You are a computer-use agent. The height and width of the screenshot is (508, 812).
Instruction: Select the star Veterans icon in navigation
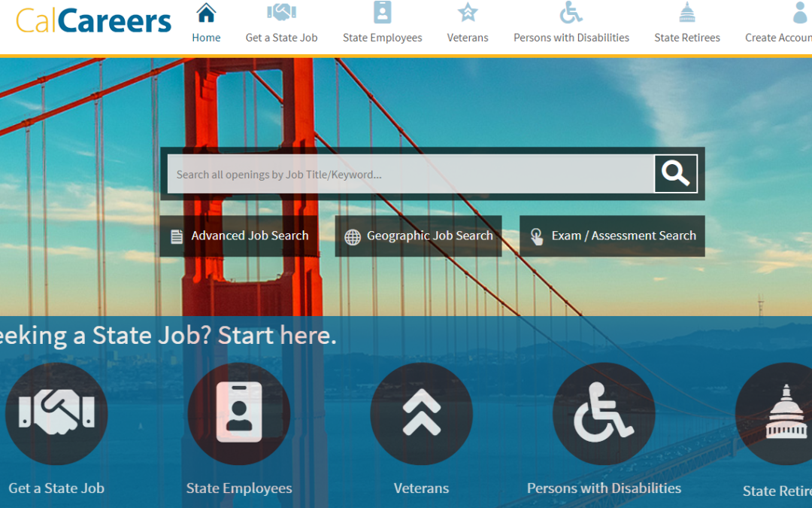(467, 13)
